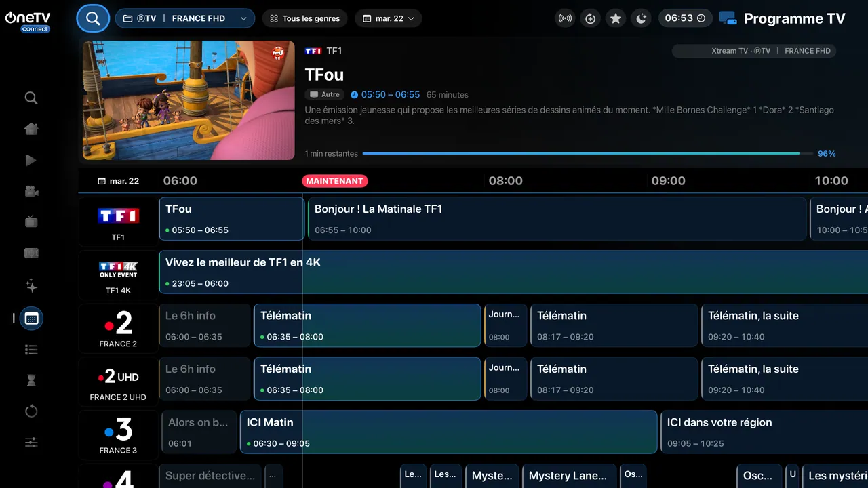Click the catch-up replay circle icon
The width and height of the screenshot is (868, 488).
click(590, 18)
